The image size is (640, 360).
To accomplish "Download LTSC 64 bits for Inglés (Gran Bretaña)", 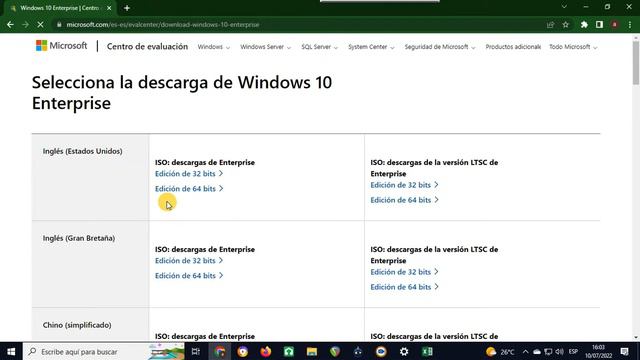I will point(404,287).
